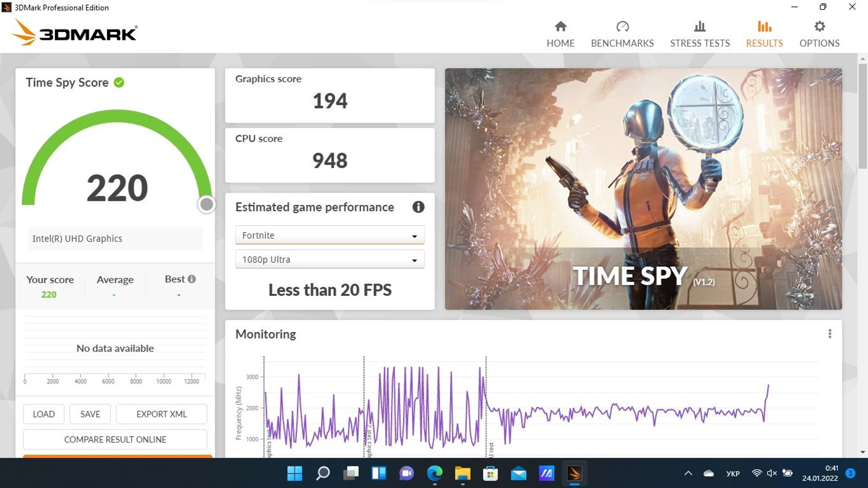Show hidden system tray icons
Image resolution: width=868 pixels, height=488 pixels.
tap(688, 473)
